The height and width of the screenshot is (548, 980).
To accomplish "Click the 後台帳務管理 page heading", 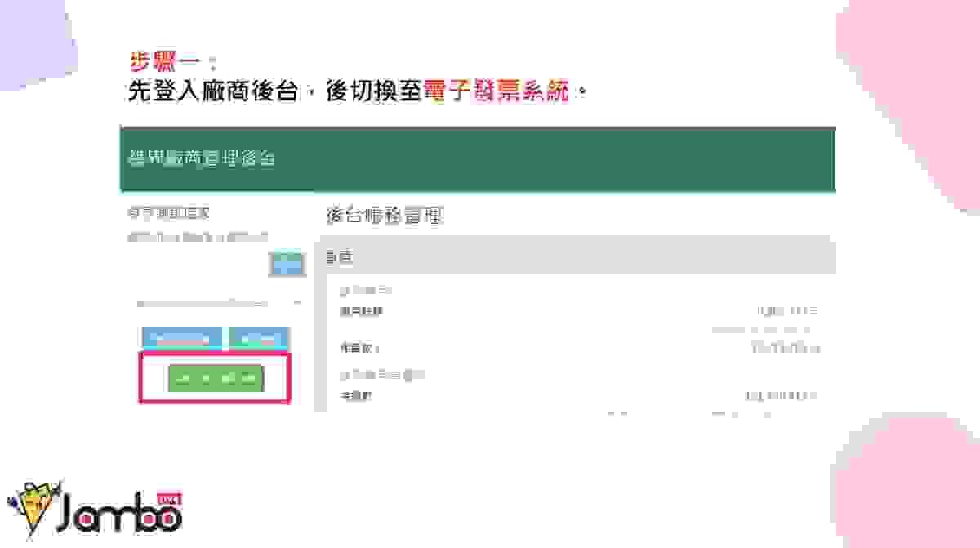I will (x=384, y=216).
